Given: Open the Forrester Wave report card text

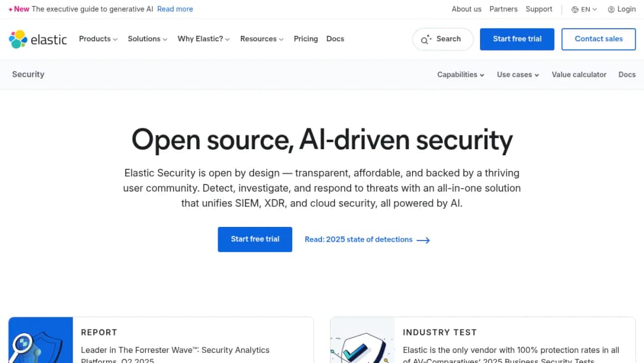Looking at the screenshot, I should 175,355.
